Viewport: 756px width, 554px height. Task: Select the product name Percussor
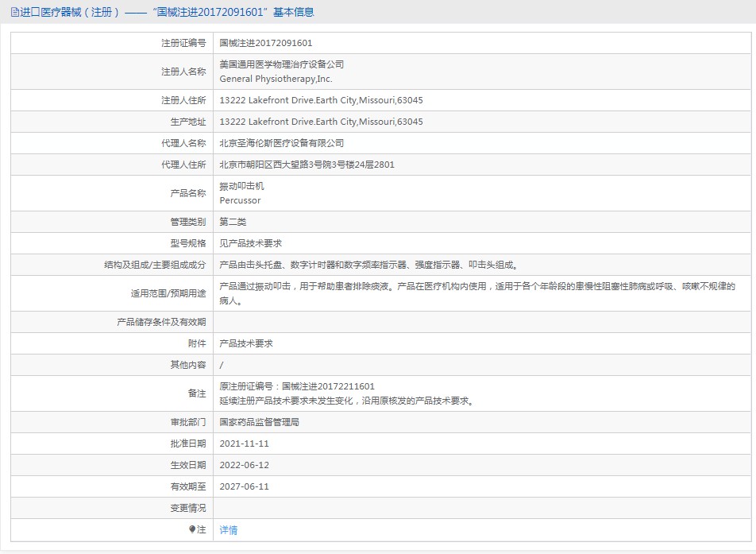240,200
